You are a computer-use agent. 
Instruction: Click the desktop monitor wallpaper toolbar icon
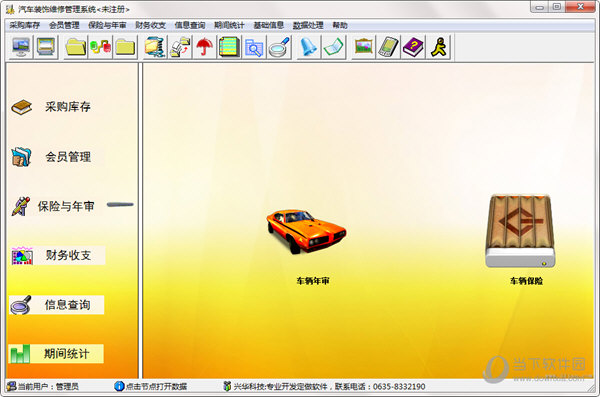[21, 47]
